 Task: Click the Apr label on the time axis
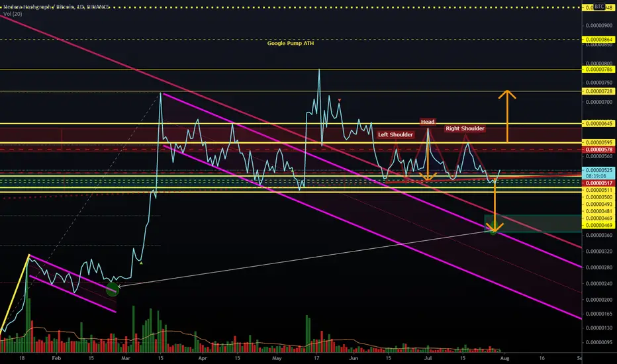203,358
